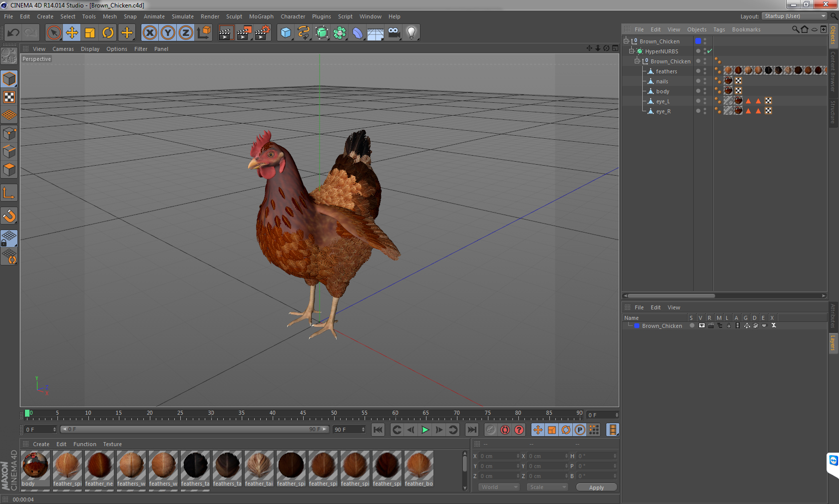Collapse the HyperNURBS tree node
The height and width of the screenshot is (504, 839).
coord(632,51)
